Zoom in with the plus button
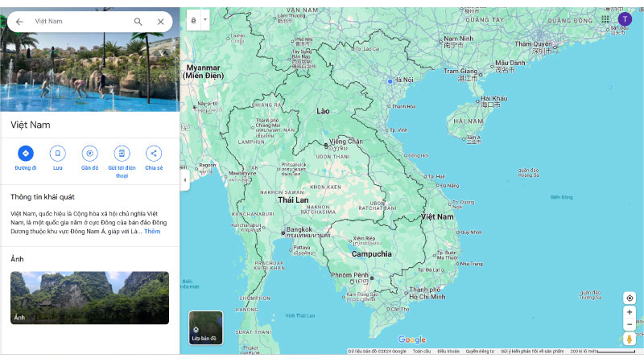 630,312
